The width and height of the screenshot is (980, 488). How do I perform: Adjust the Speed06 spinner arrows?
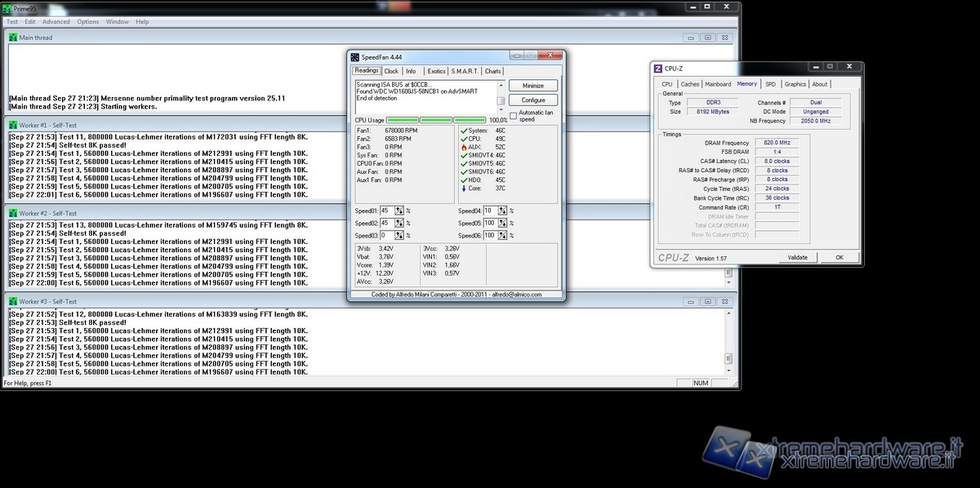tap(502, 235)
